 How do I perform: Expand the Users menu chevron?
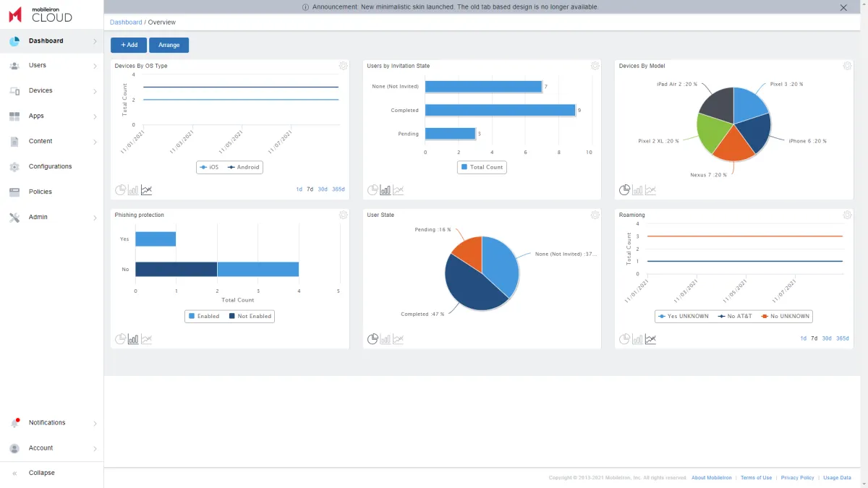(x=95, y=66)
